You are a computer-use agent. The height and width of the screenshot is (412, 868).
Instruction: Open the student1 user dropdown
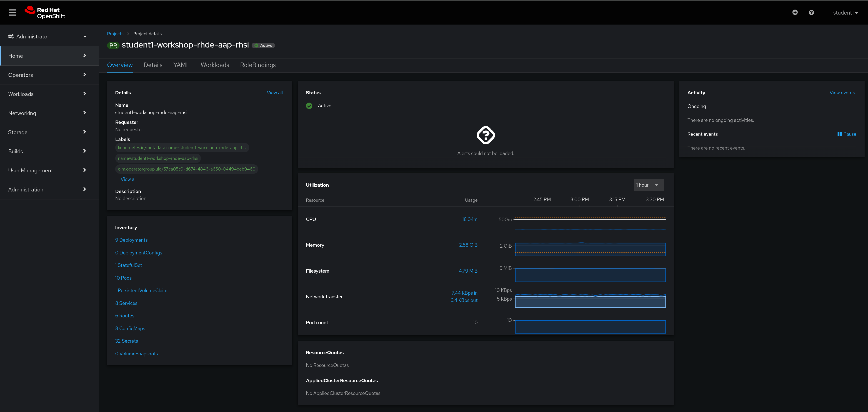(x=845, y=13)
